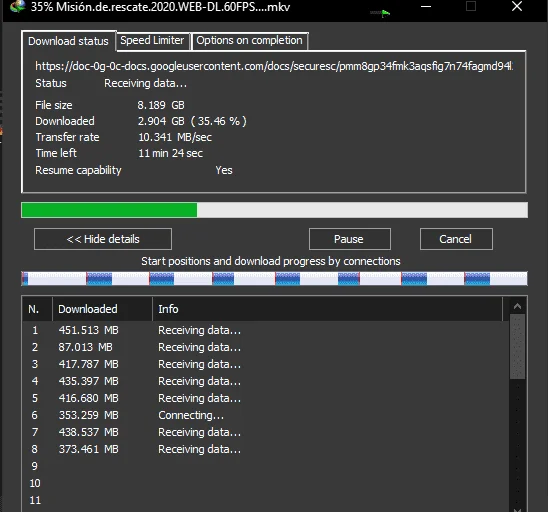Click the Downloaded column header
This screenshot has height=512, width=548.
pos(102,309)
